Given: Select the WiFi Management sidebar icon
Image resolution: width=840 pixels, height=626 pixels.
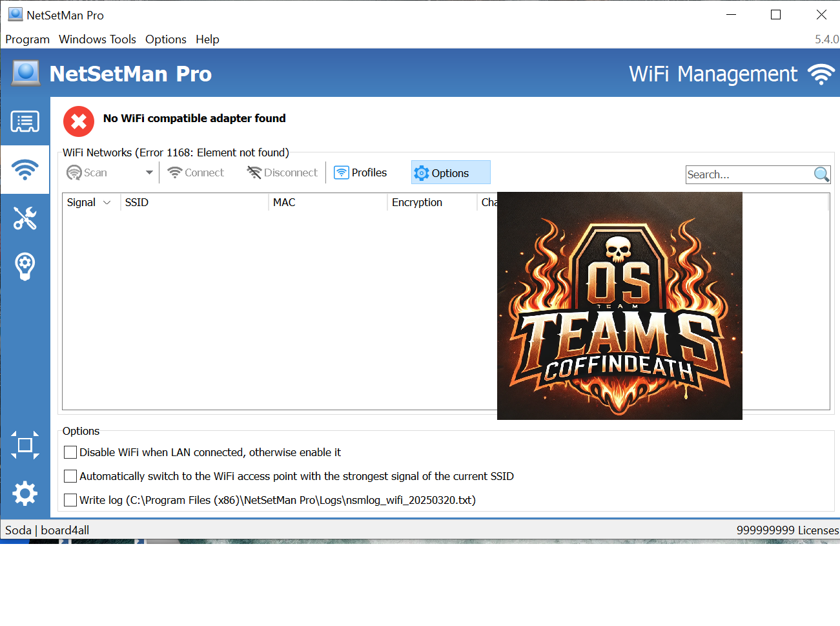Looking at the screenshot, I should (25, 170).
